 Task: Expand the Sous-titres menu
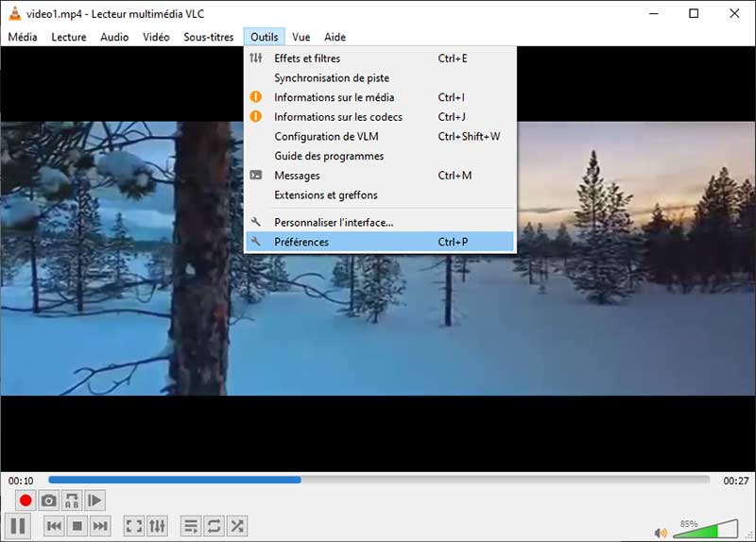click(209, 37)
